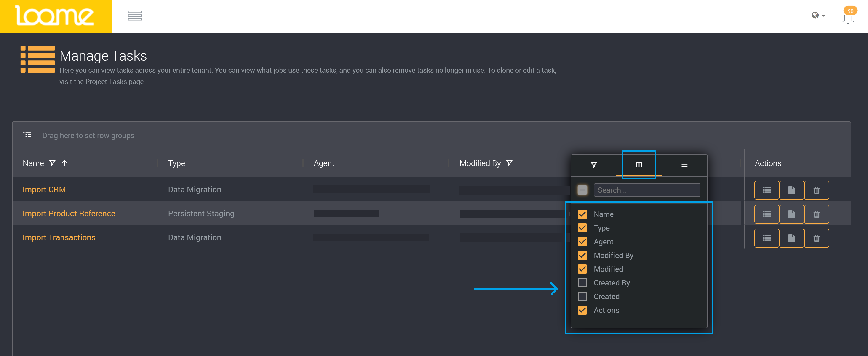868x356 pixels.
Task: Click the column Search field
Action: click(647, 190)
